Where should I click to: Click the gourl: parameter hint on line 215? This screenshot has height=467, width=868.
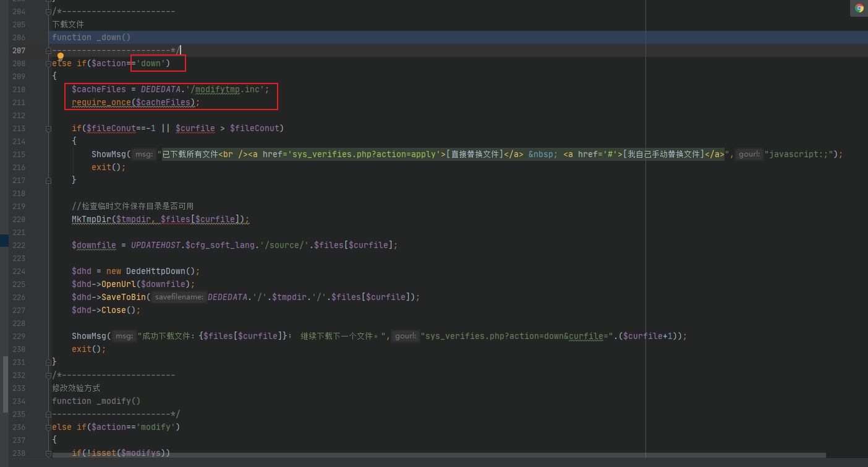749,154
